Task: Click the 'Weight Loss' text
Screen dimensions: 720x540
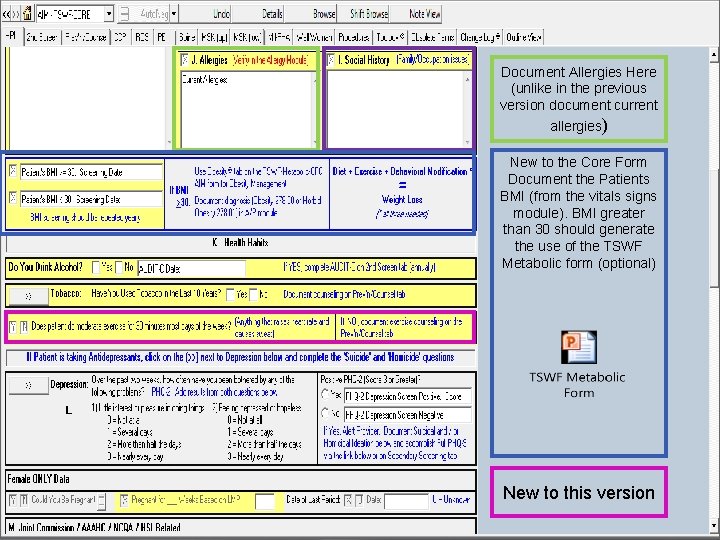Action: tap(402, 199)
